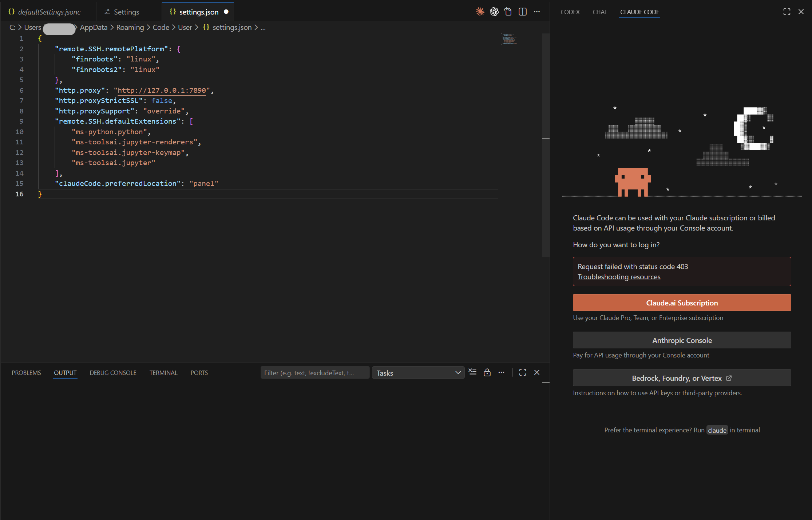Split the editor to the right
The width and height of the screenshot is (812, 520).
523,12
